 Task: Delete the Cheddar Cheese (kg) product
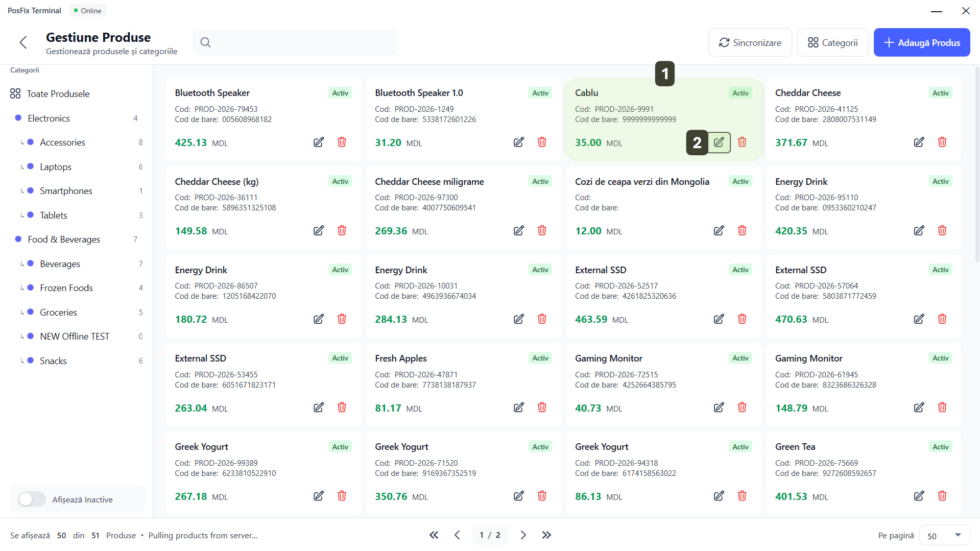[342, 230]
